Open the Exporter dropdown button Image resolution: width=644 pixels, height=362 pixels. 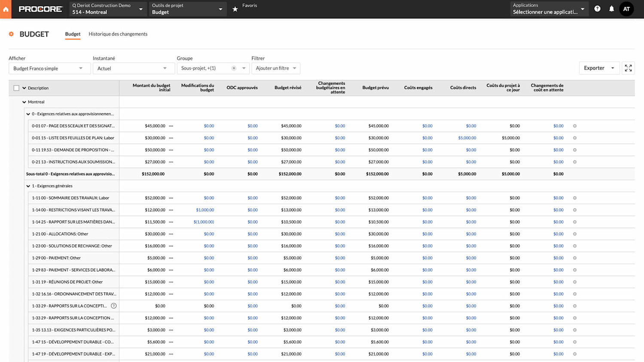pyautogui.click(x=599, y=68)
